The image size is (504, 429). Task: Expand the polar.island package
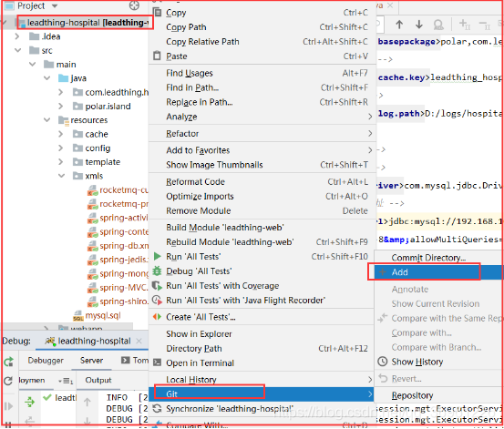point(60,106)
